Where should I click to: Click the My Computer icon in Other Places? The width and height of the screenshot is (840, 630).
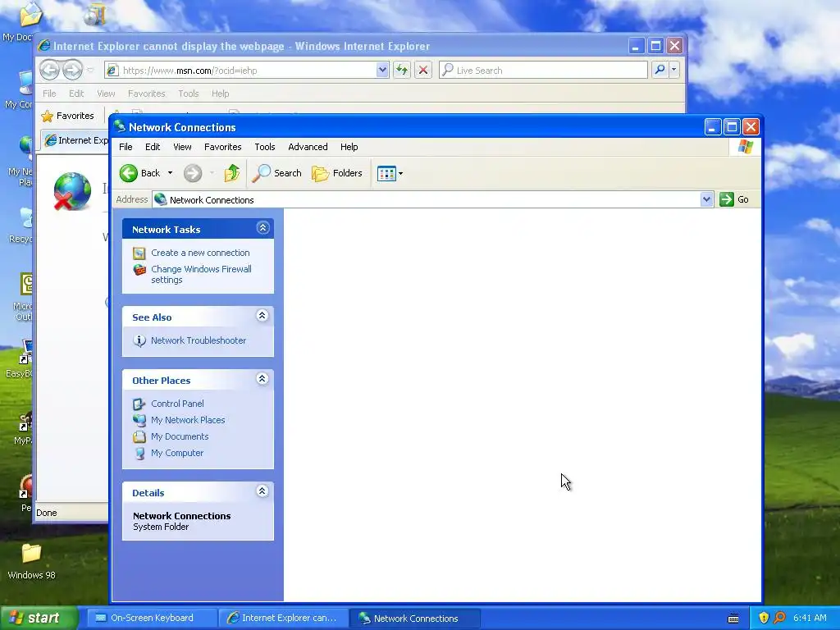[x=139, y=453]
